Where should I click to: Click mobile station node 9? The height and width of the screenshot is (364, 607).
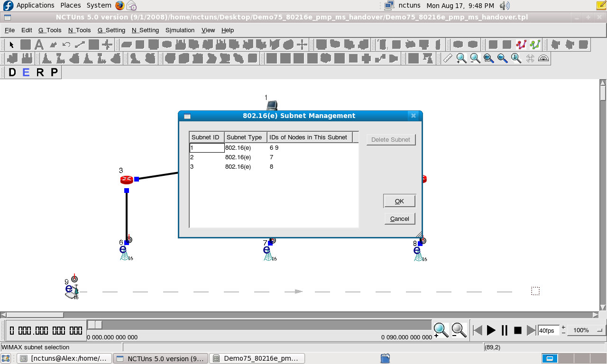(71, 291)
